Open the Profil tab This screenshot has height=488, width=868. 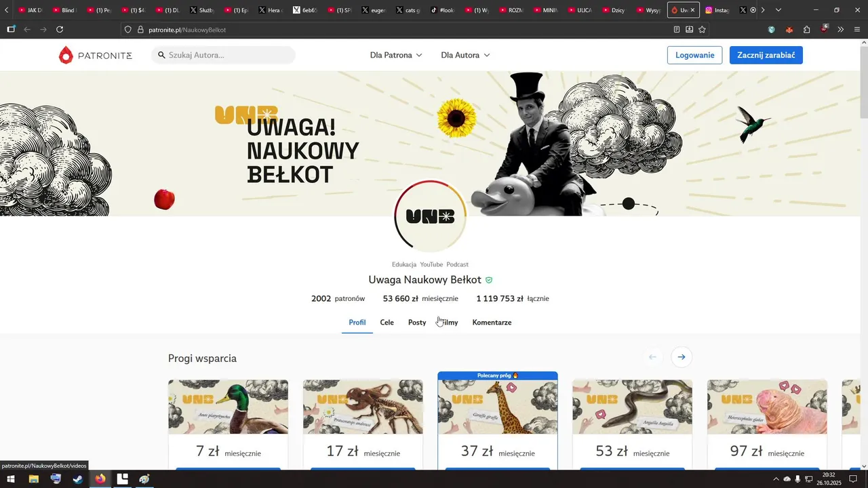tap(357, 323)
